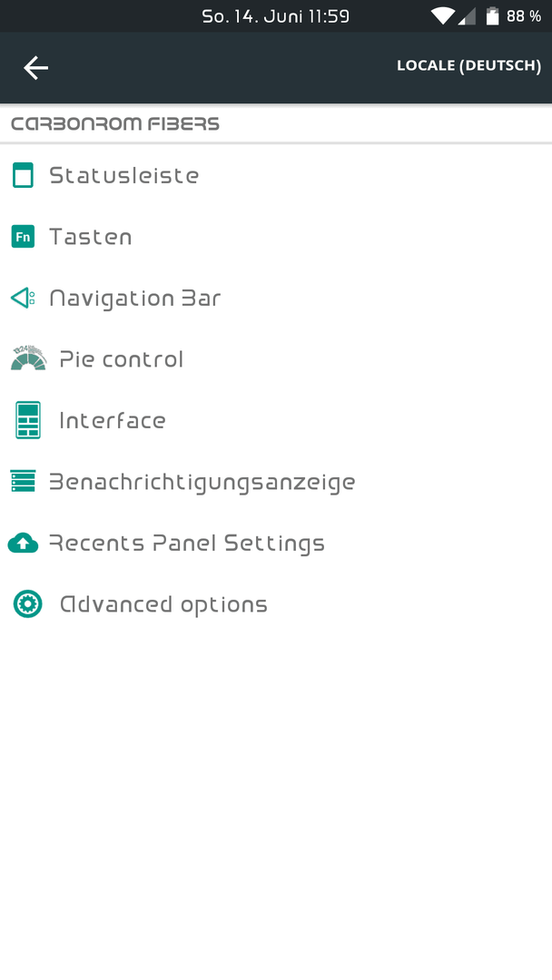This screenshot has width=552, height=980.
Task: Open Recents Panel Settings
Action: tap(276, 544)
